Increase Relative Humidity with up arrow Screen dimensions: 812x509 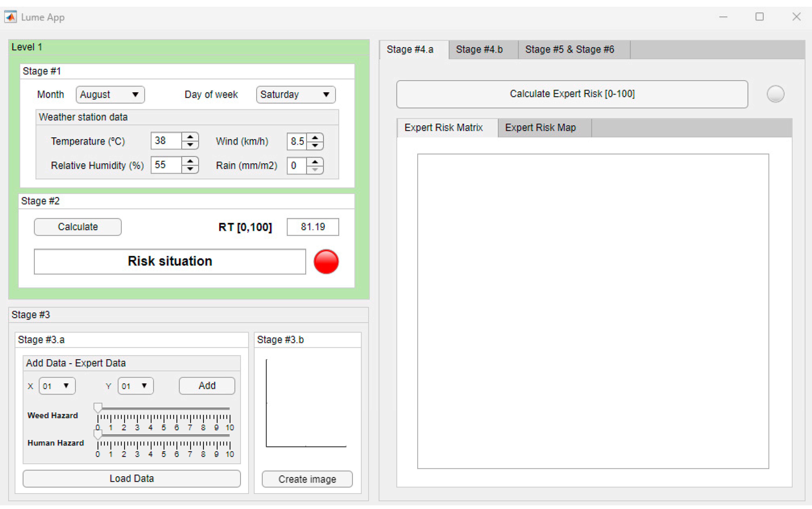pyautogui.click(x=190, y=161)
